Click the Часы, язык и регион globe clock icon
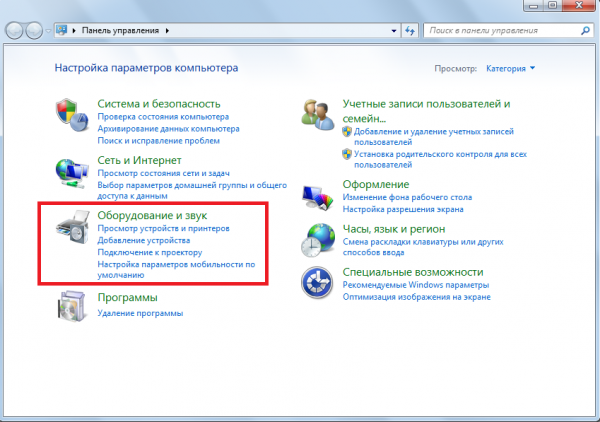The height and width of the screenshot is (422, 600). tap(317, 240)
